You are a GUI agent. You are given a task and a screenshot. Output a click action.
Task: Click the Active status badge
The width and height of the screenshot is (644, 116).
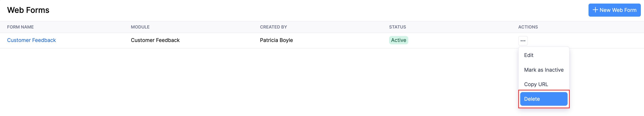pos(398,40)
